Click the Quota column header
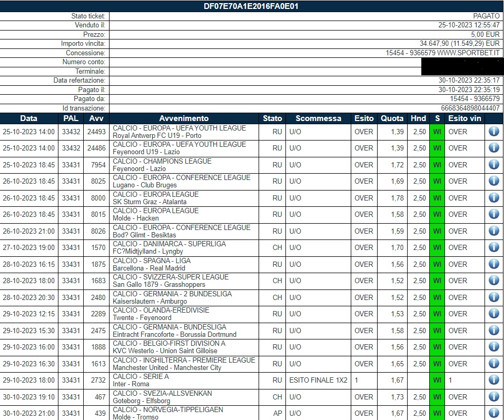Screen dimensions: 504x420 pyautogui.click(x=392, y=118)
